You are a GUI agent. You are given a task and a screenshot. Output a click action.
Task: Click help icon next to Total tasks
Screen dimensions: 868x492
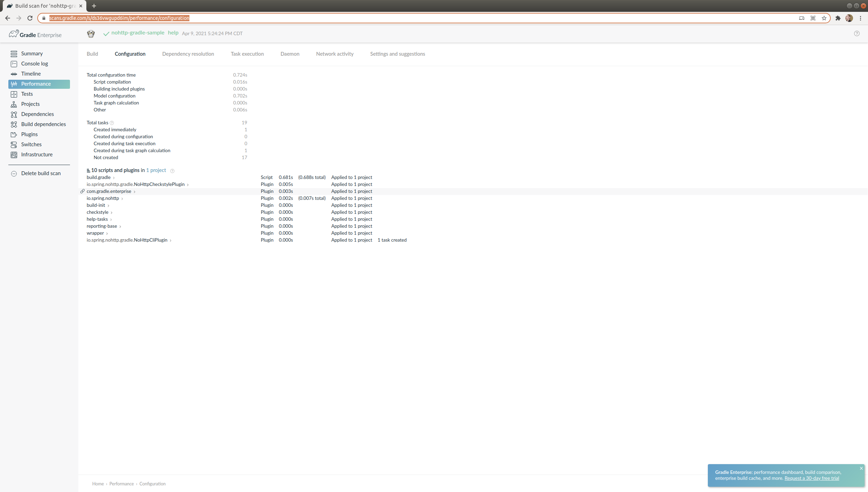[x=112, y=123]
